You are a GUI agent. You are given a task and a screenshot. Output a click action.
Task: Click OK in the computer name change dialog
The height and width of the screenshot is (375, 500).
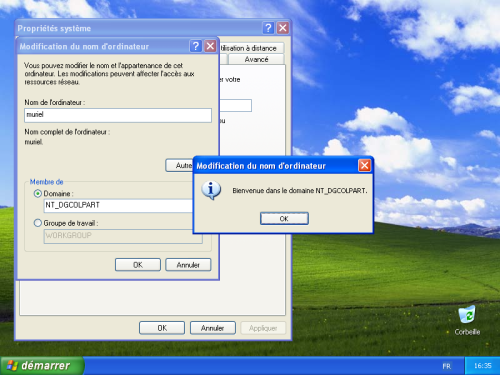138,265
